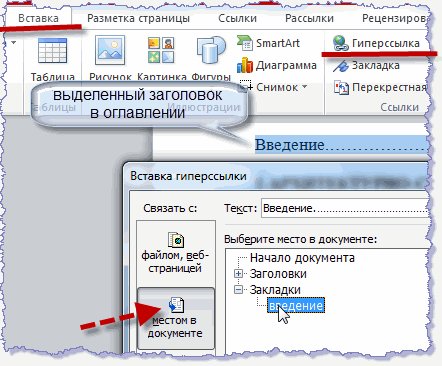The height and width of the screenshot is (366, 442).
Task: Click the Диаграмма chart button
Action: click(x=276, y=65)
